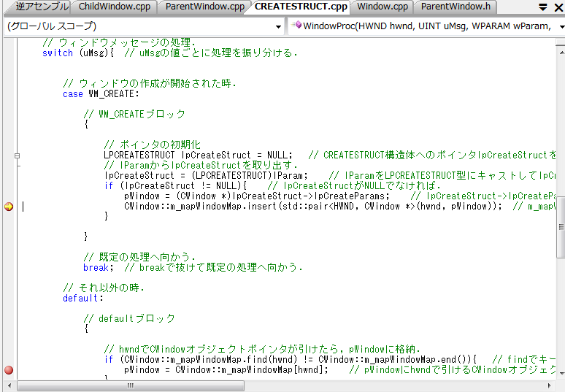Click the editor split bar above scrollbar
This screenshot has height=392, width=565.
tap(561, 42)
